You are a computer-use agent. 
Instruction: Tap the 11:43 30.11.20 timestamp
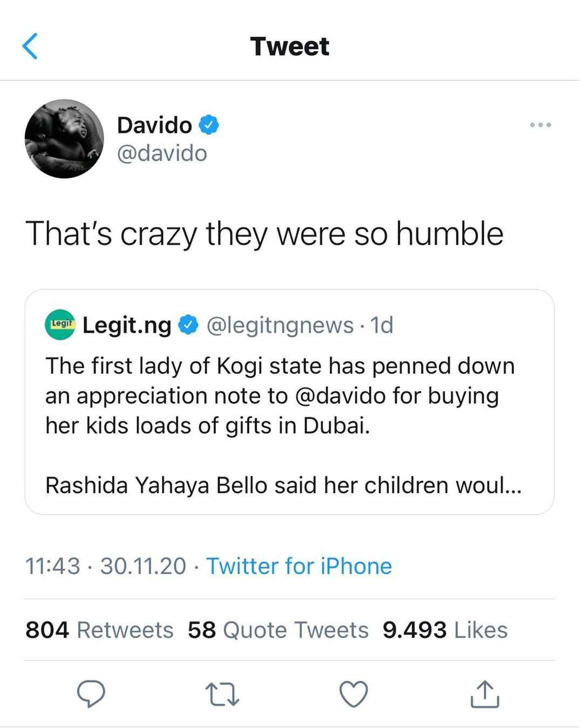(106, 566)
